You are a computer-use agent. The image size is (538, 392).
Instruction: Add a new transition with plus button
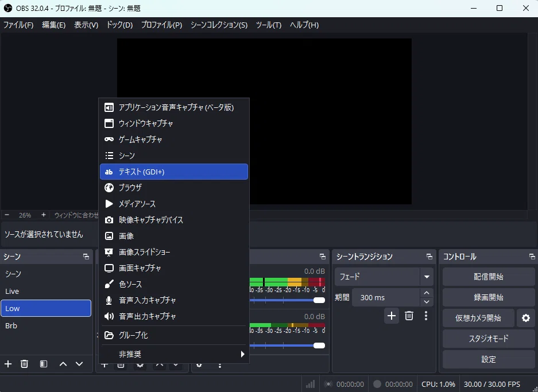click(x=392, y=316)
